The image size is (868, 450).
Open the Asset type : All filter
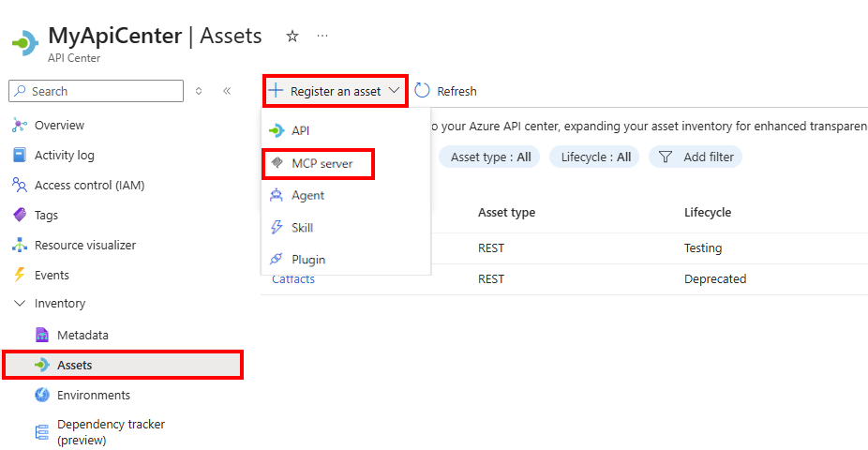pyautogui.click(x=490, y=157)
